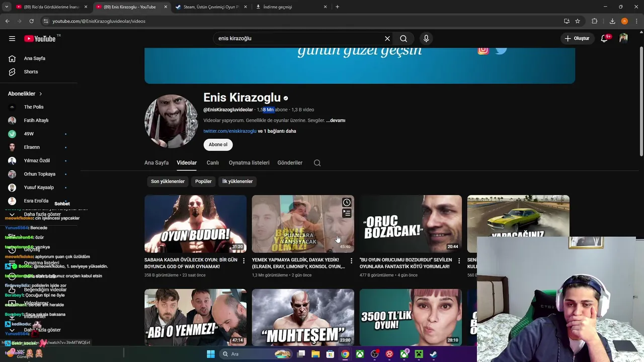The width and height of the screenshot is (644, 362).
Task: Open Chrome tab search dropdown
Action: (7, 7)
